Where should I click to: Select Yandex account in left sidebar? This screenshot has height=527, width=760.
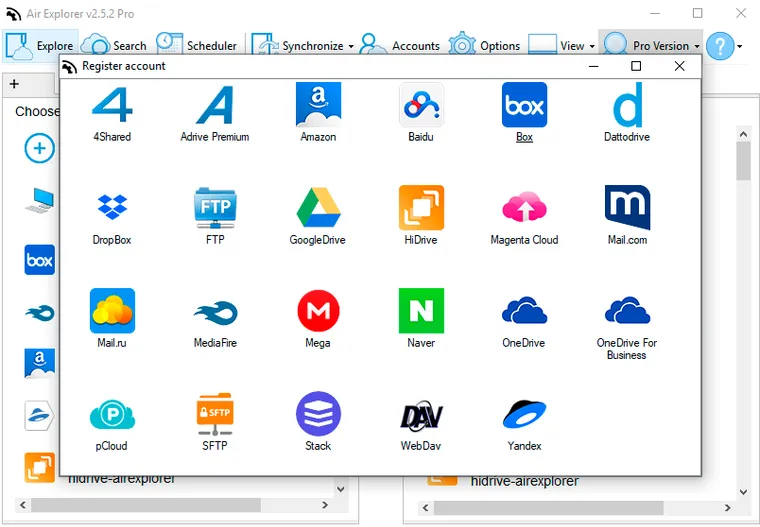(39, 415)
